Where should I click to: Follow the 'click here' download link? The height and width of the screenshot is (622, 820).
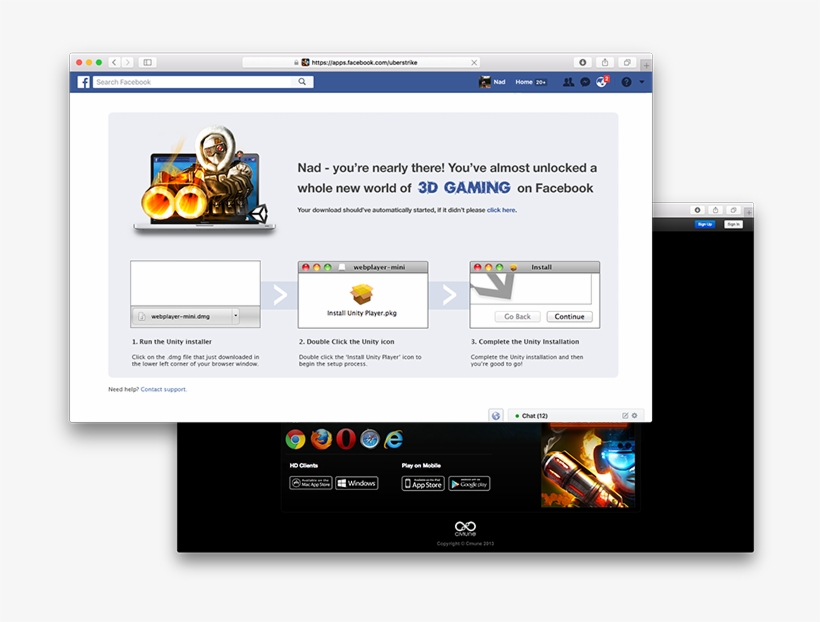pos(501,210)
